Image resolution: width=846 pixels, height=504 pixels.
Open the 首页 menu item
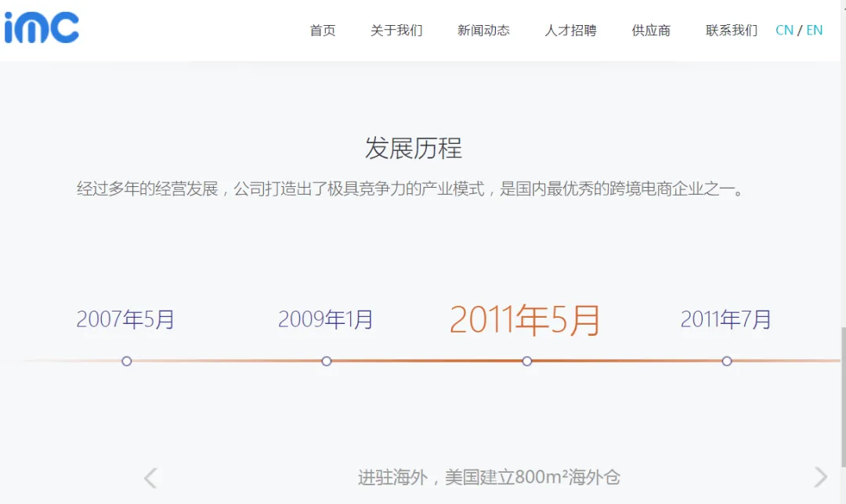click(323, 31)
